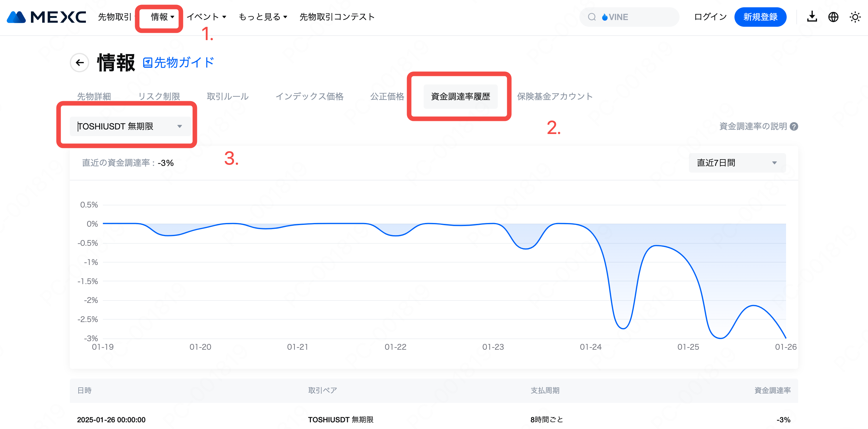Screen dimensions: 868x429
Task: Click the download app icon
Action: tap(812, 17)
